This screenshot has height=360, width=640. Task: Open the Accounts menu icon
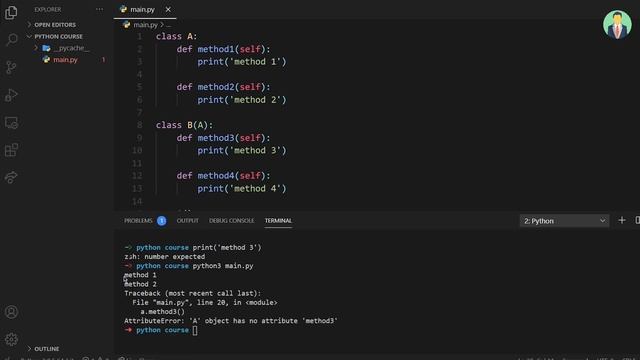click(x=11, y=312)
